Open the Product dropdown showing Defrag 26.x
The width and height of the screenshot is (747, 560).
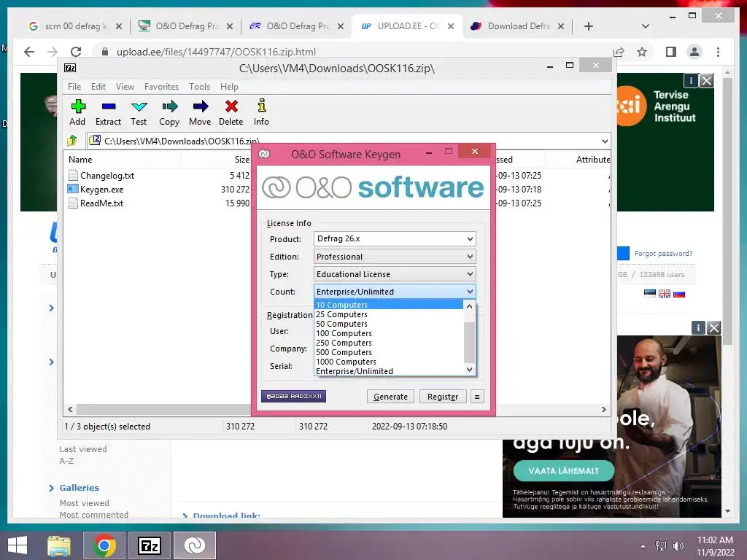[395, 238]
